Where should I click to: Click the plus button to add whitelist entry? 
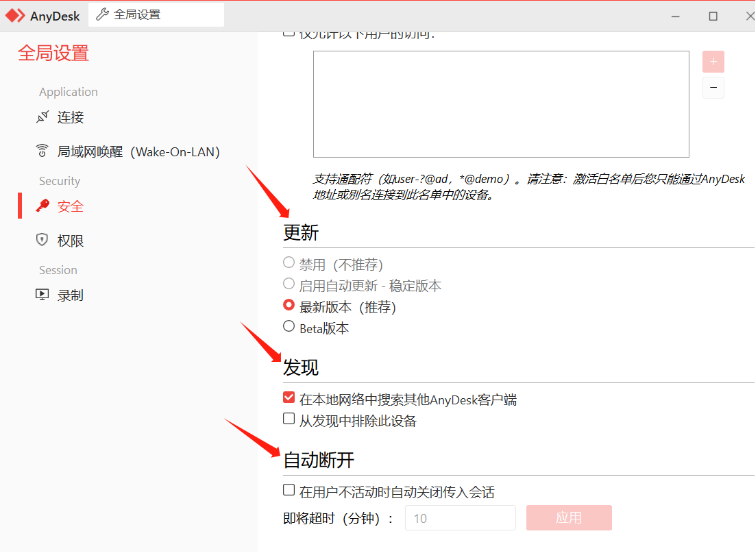pos(713,62)
